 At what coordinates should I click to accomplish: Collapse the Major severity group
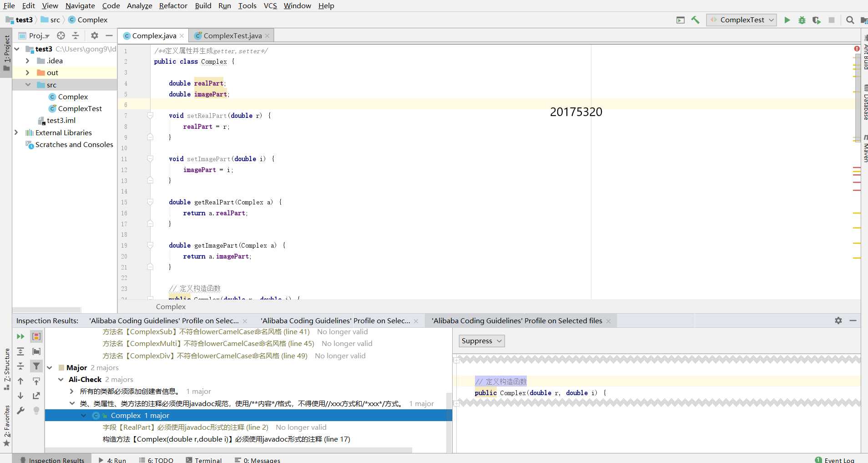pyautogui.click(x=50, y=368)
